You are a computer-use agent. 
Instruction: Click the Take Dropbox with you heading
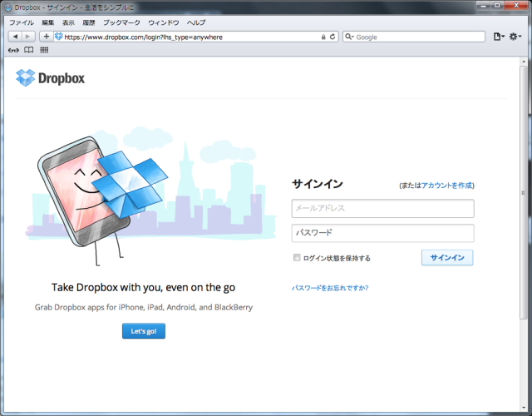(x=143, y=287)
